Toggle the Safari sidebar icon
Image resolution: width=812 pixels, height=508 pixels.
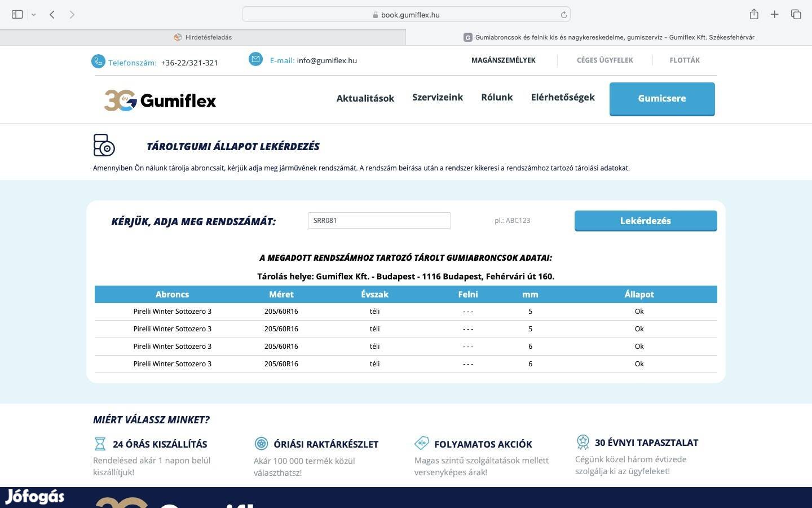[17, 14]
